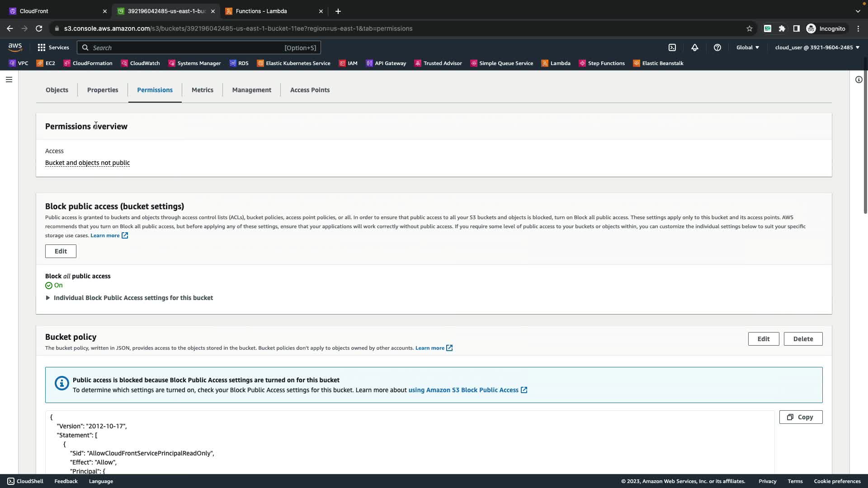Open the using Amazon S3 Block Public Access link
868x488 pixels.
coord(463,390)
